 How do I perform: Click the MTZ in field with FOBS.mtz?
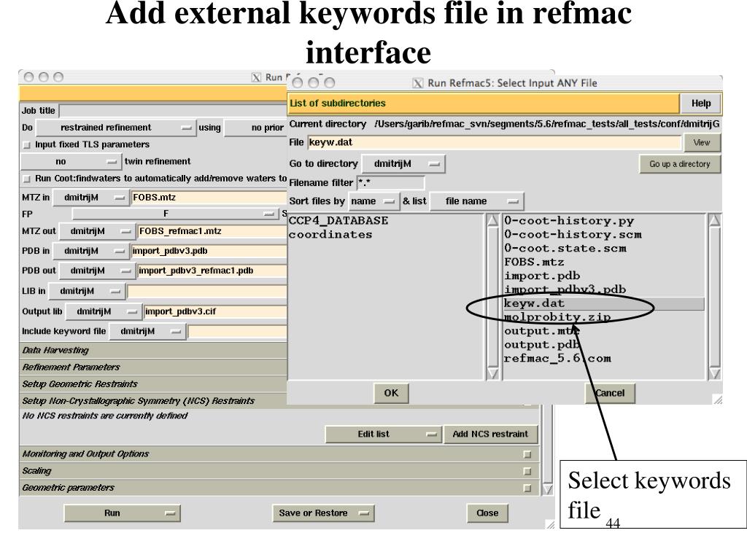[x=209, y=198]
